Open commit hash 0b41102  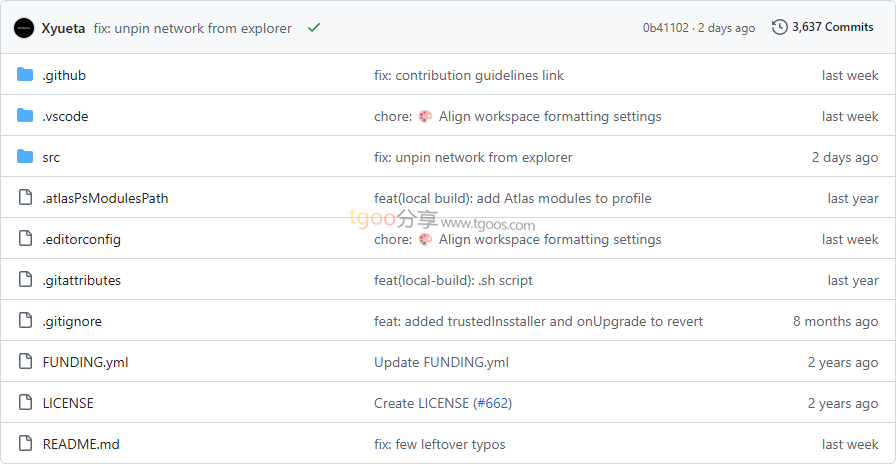point(665,28)
